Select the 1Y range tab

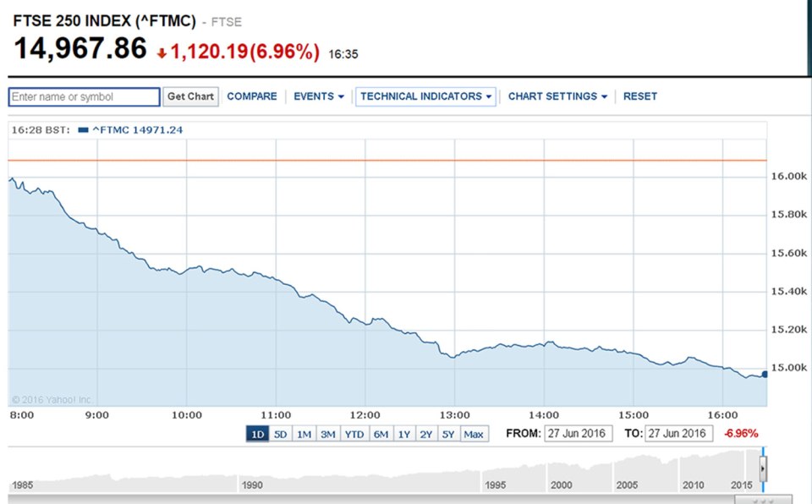(x=404, y=434)
